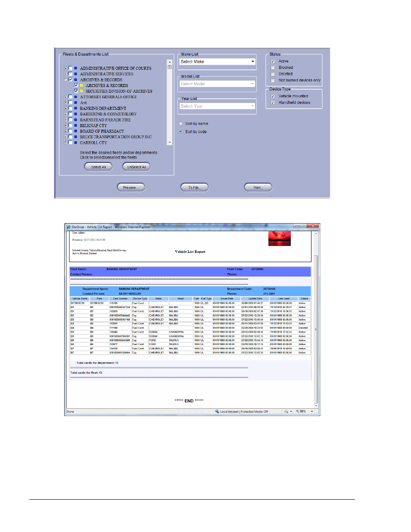Select BARBERING & COSMETOLOGY in fleet list
Image resolution: width=411 pixels, height=532 pixels.
pos(108,114)
